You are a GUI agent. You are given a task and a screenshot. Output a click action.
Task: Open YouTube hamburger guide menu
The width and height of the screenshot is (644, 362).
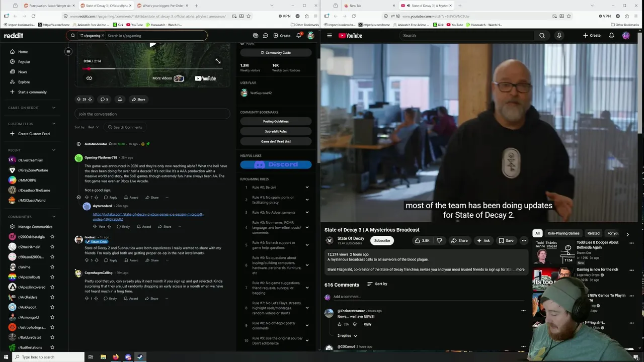pyautogui.click(x=329, y=36)
